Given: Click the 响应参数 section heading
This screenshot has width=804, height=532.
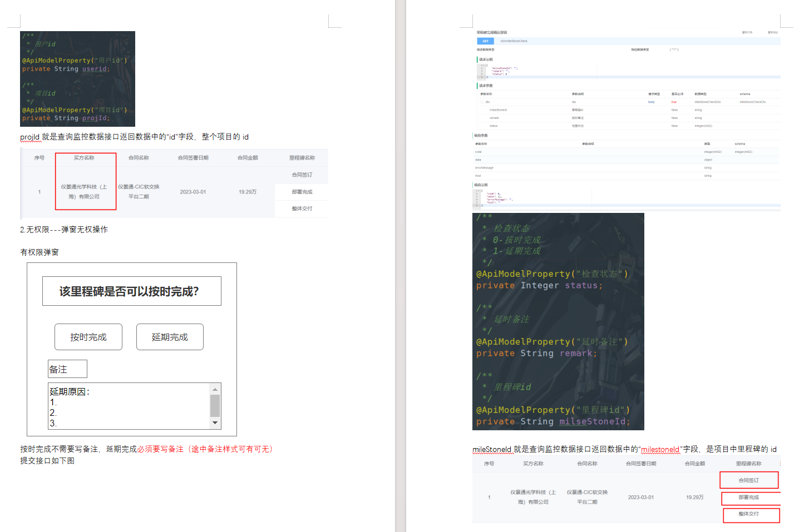Looking at the screenshot, I should (x=481, y=135).
